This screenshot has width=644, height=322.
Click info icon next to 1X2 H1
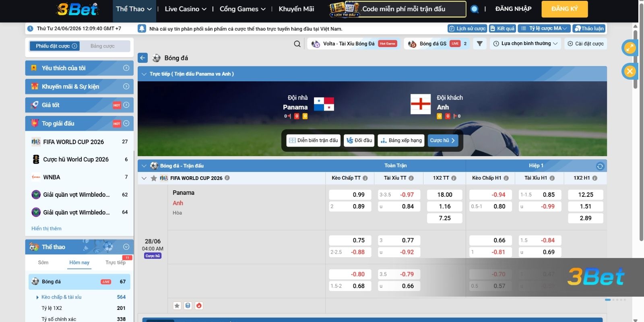tap(594, 178)
